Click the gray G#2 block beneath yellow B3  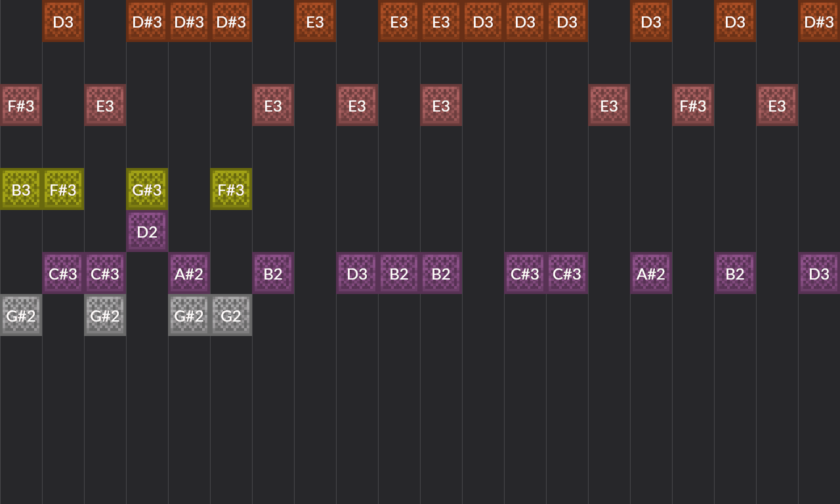point(21,315)
